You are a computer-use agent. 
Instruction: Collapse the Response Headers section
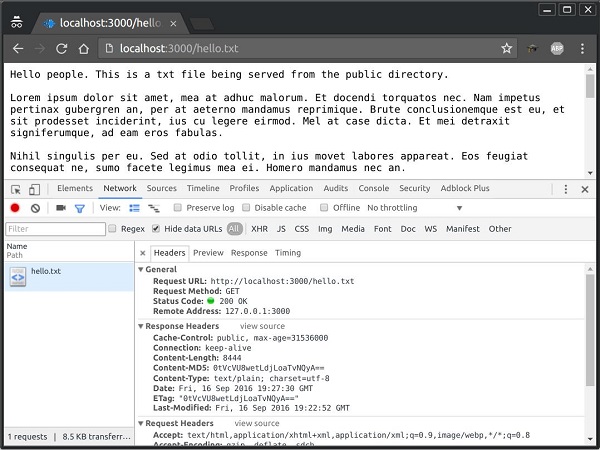pos(141,326)
